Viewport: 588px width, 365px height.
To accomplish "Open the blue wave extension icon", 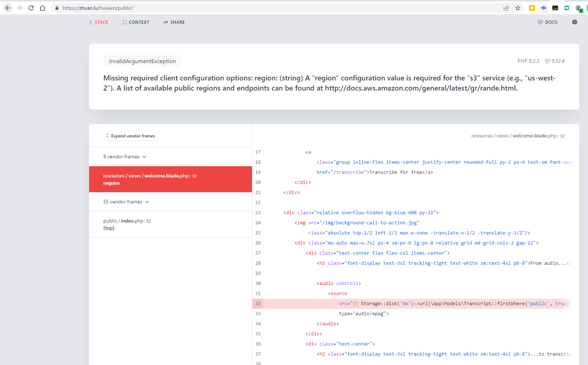I will [x=544, y=8].
